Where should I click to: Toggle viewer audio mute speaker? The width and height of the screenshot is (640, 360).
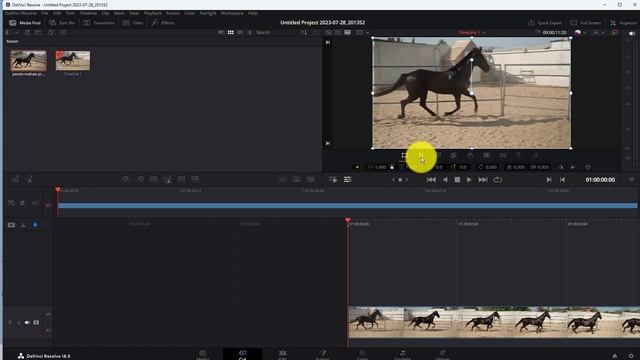pyautogui.click(x=632, y=33)
